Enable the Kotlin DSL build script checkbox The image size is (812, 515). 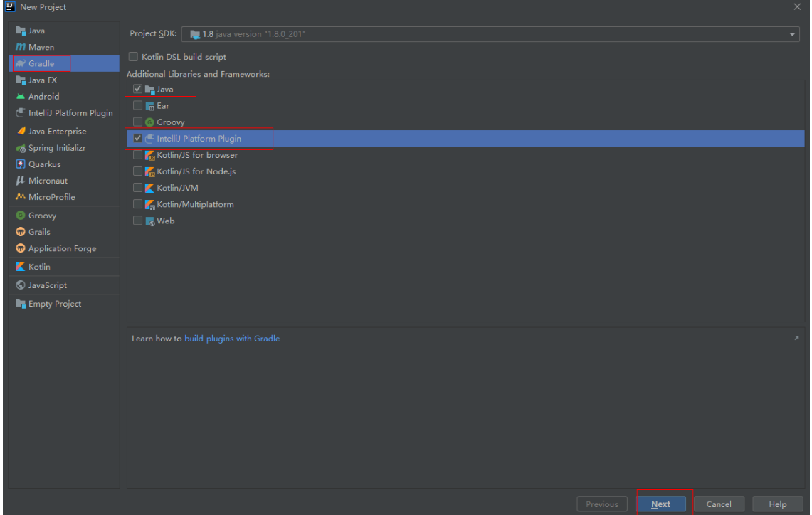(x=133, y=57)
